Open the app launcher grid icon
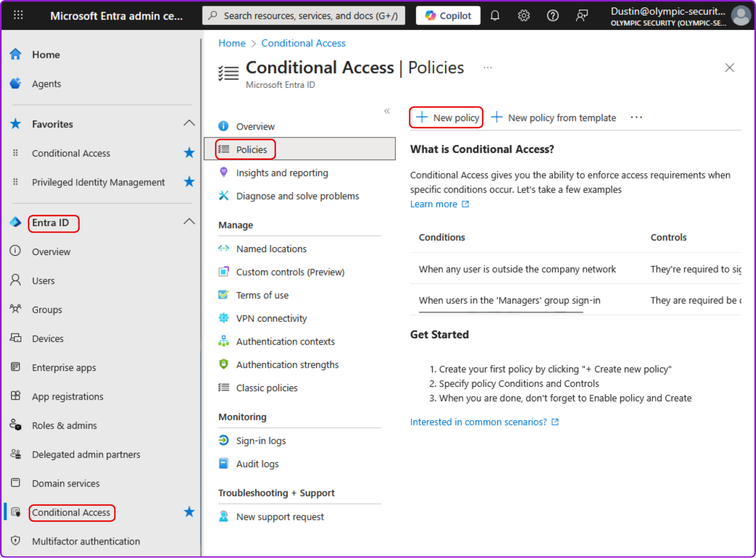This screenshot has width=756, height=558. click(x=19, y=16)
